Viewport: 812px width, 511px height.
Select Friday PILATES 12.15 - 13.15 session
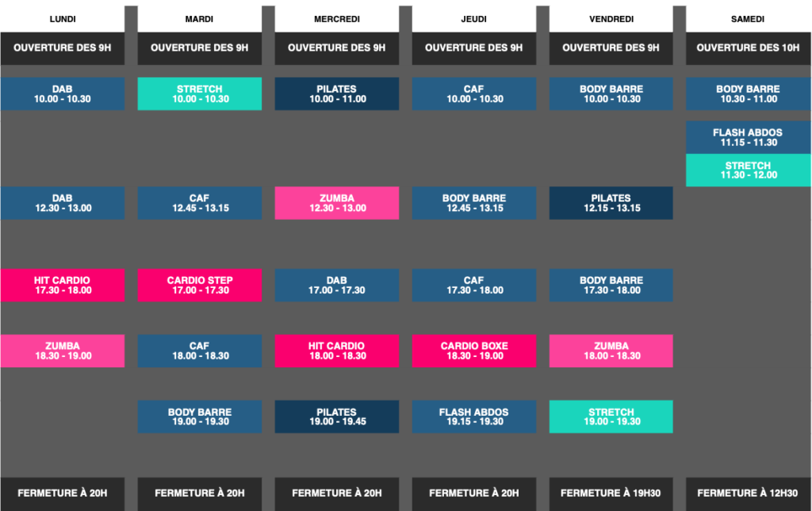click(611, 203)
